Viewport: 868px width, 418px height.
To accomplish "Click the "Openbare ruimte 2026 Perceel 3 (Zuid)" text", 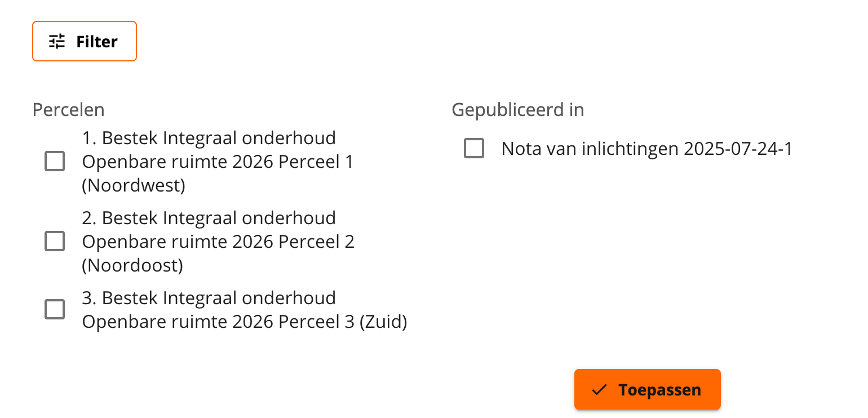I will [245, 322].
